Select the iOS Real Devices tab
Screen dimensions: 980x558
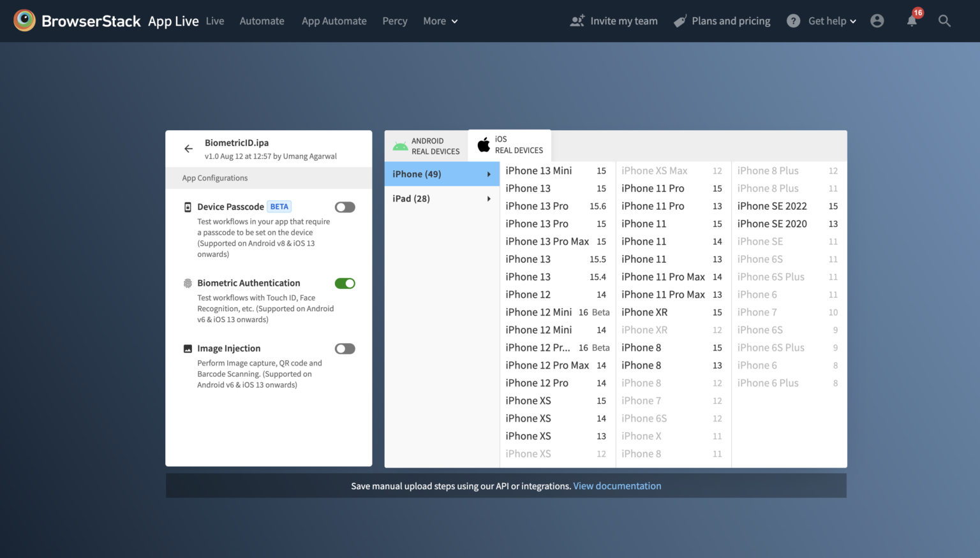coord(510,145)
